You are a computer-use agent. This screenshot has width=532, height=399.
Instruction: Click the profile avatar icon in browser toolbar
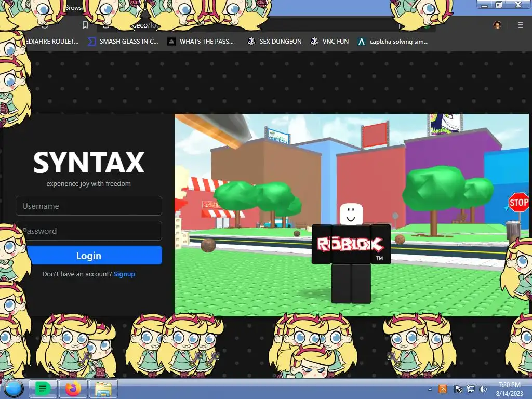[x=497, y=25]
